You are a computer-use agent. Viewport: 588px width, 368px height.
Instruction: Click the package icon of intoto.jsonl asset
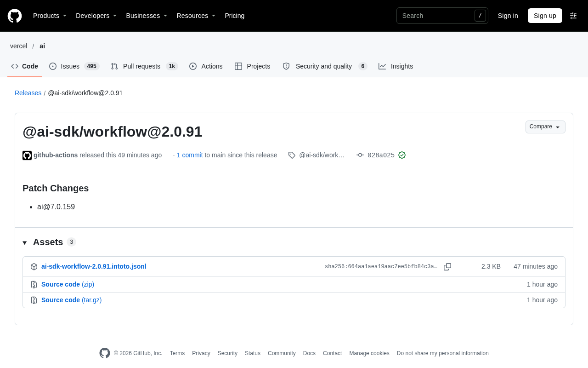pos(34,267)
